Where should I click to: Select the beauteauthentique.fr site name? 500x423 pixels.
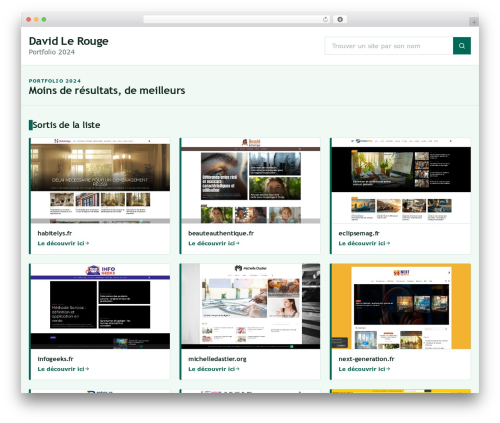coord(221,233)
